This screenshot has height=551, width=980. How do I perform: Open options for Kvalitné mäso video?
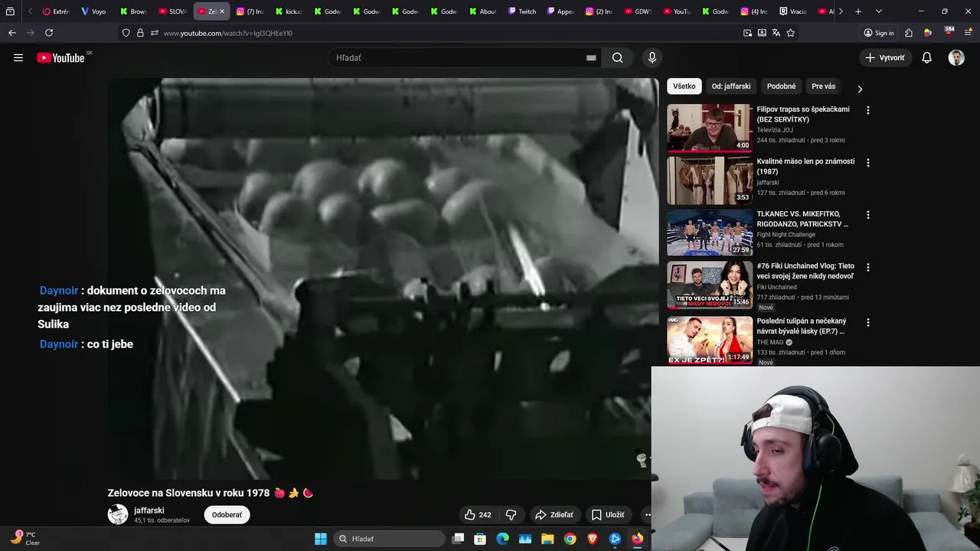click(867, 162)
